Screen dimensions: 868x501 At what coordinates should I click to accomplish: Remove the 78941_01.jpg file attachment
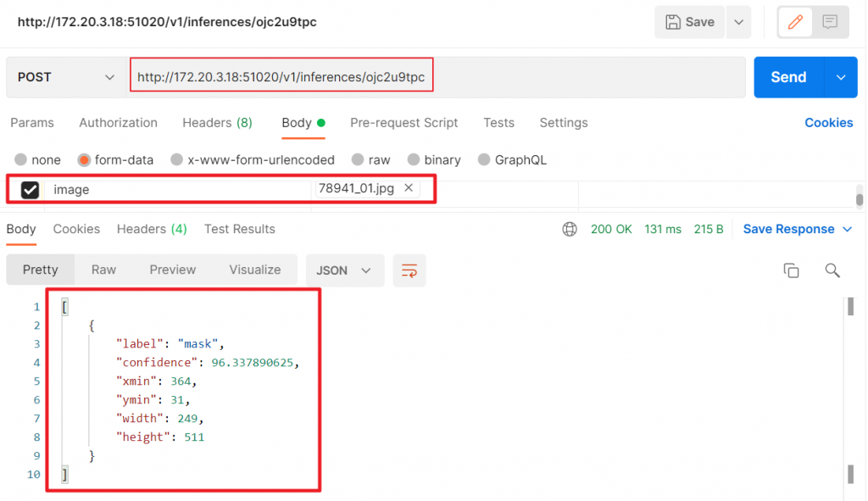click(x=409, y=187)
